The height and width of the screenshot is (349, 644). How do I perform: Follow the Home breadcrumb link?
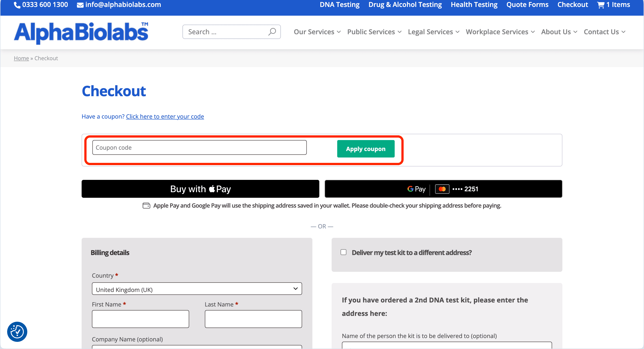[21, 58]
